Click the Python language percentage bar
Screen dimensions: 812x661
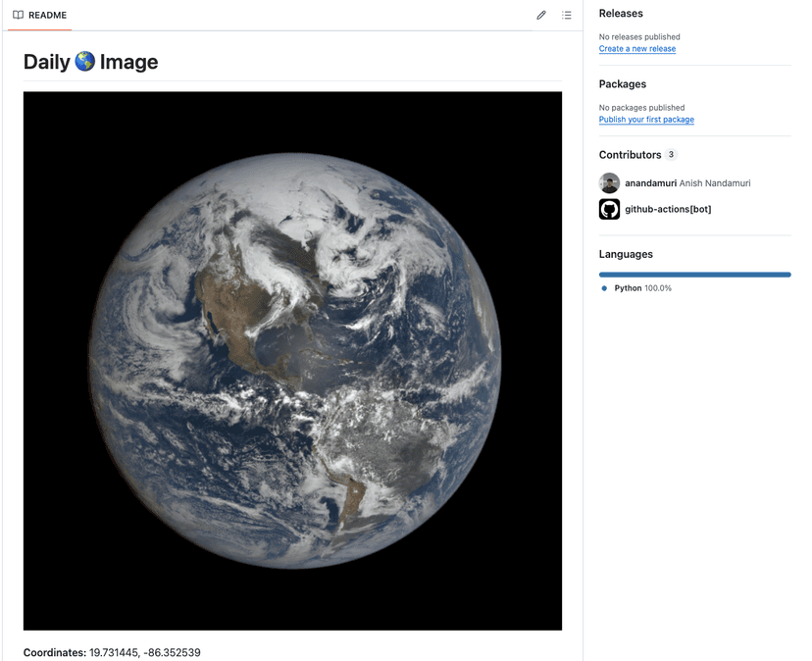694,275
